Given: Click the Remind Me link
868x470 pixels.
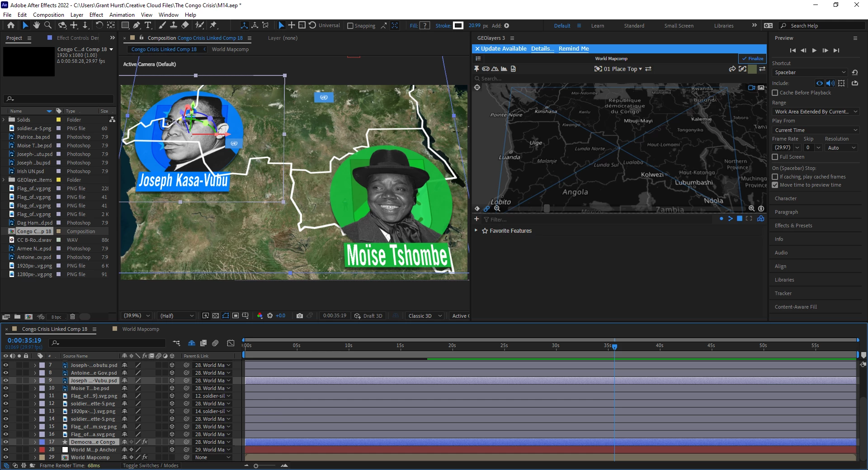Looking at the screenshot, I should coord(574,49).
